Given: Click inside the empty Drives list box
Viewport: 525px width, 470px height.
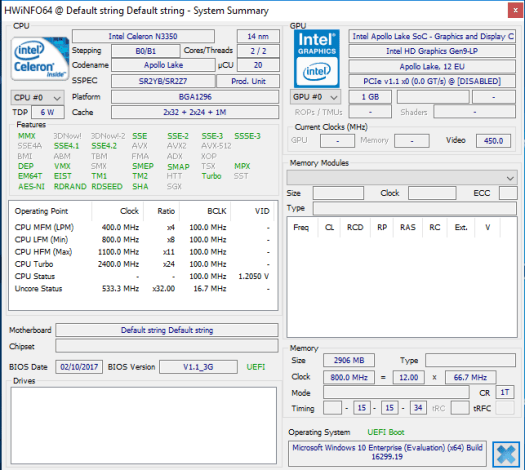Looking at the screenshot, I should [x=143, y=425].
